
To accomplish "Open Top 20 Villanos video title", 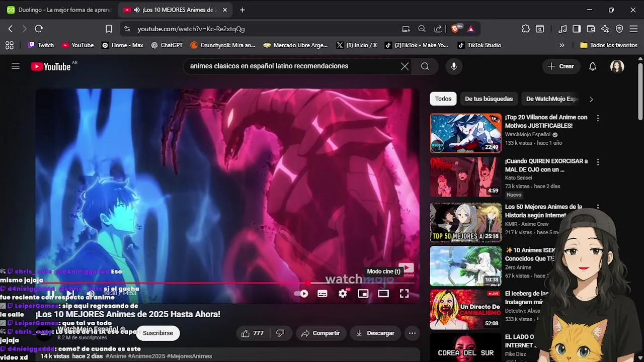I will pos(546,121).
